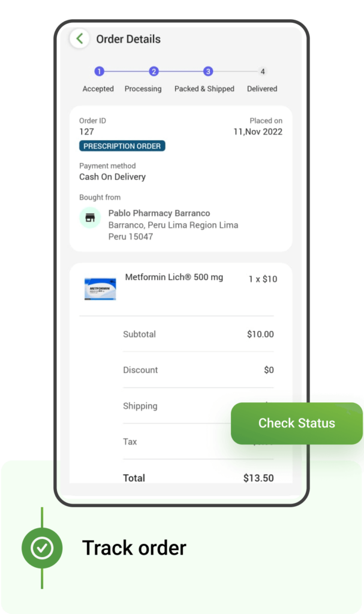This screenshot has width=364, height=614.
Task: Select step 4 Delivered marker
Action: coord(263,72)
